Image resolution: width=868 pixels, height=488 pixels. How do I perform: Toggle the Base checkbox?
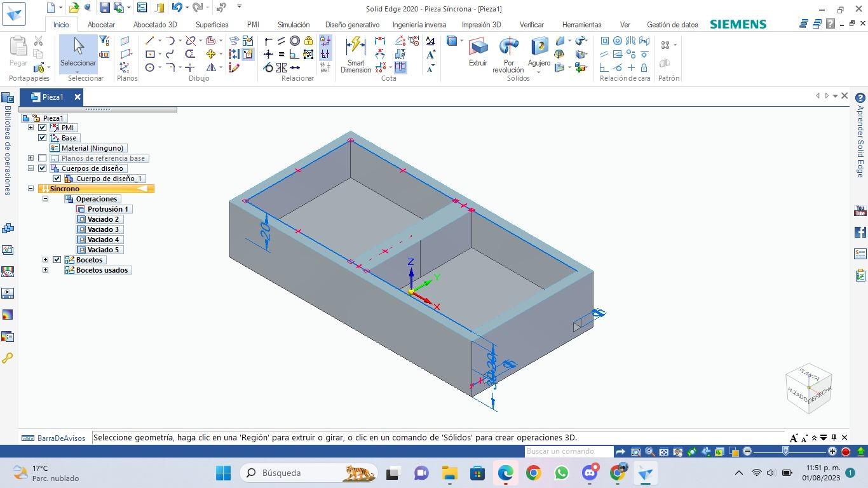click(43, 138)
